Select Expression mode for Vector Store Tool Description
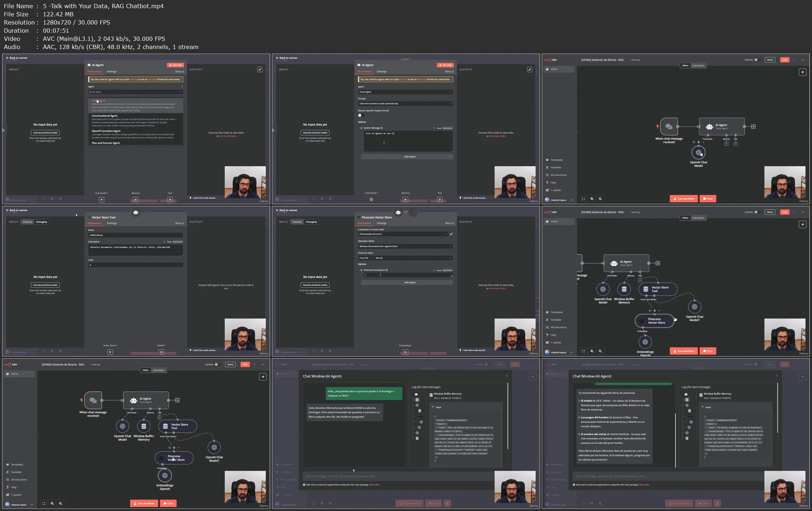The height and width of the screenshot is (511, 812). pyautogui.click(x=178, y=241)
